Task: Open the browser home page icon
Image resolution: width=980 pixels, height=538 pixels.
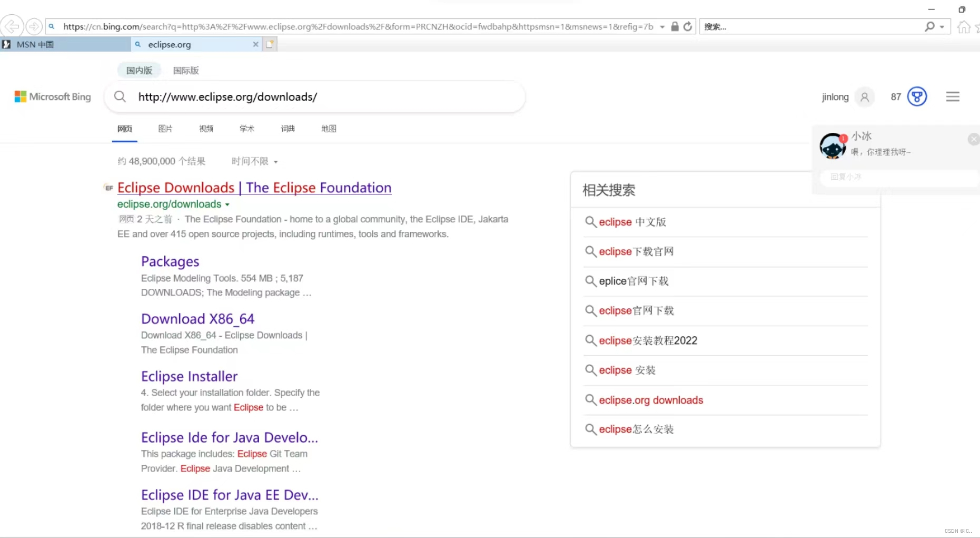Action: (x=963, y=26)
